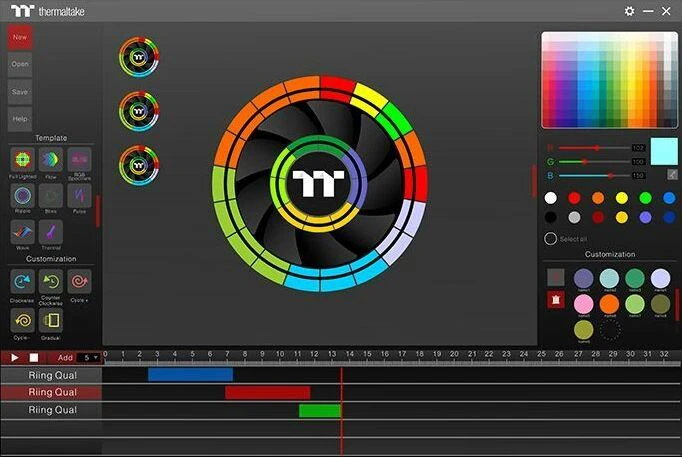This screenshot has height=457, width=682.
Task: Select the red highlighted Riing Qual track
Action: coord(51,392)
